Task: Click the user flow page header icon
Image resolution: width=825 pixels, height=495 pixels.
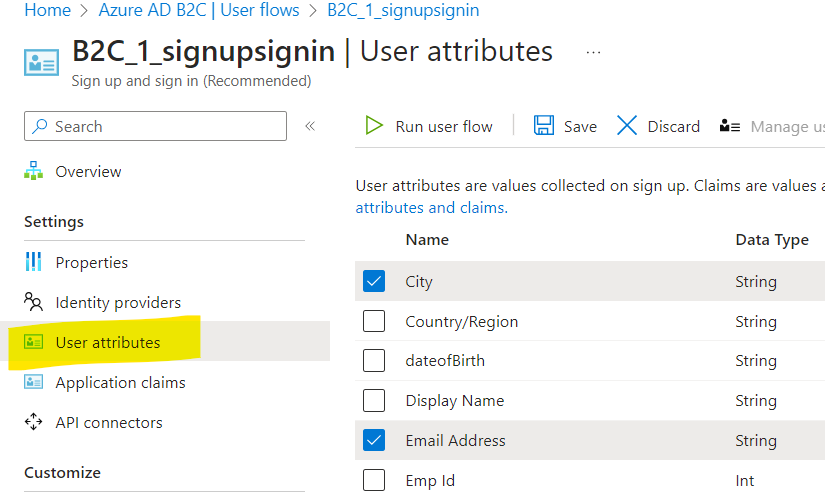Action: coord(42,63)
